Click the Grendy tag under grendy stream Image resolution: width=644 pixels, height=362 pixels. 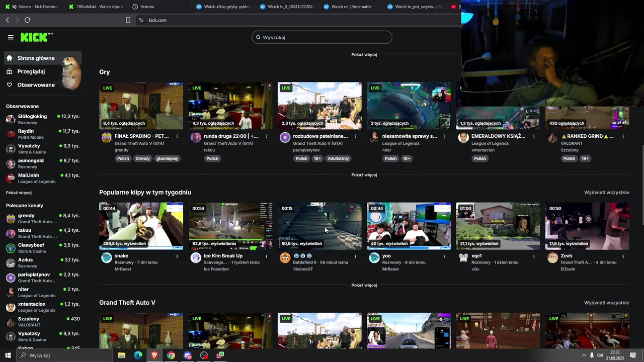coord(142,158)
